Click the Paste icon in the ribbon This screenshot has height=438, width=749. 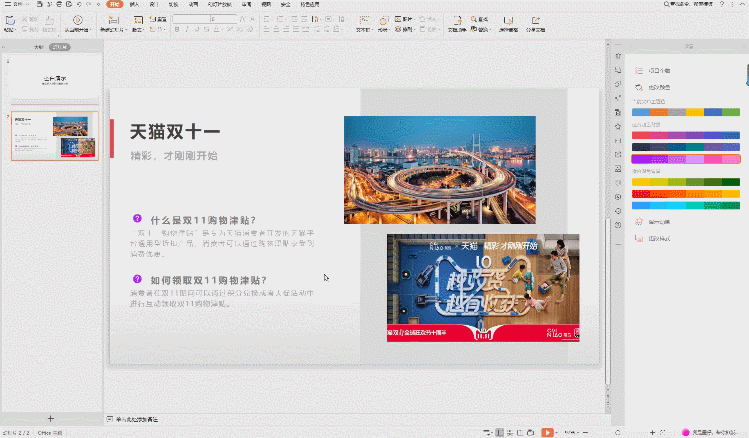click(x=9, y=20)
